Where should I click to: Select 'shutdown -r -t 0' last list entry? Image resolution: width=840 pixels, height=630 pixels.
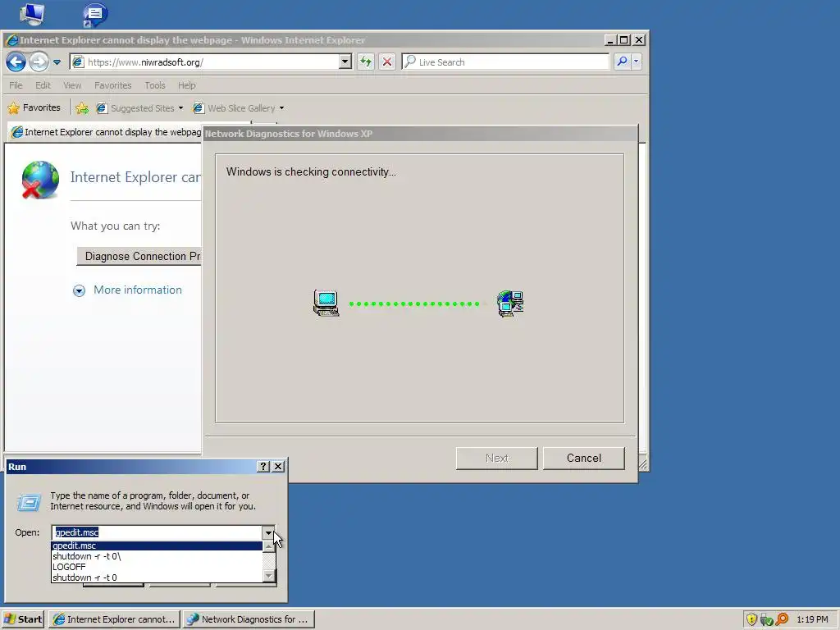157,577
